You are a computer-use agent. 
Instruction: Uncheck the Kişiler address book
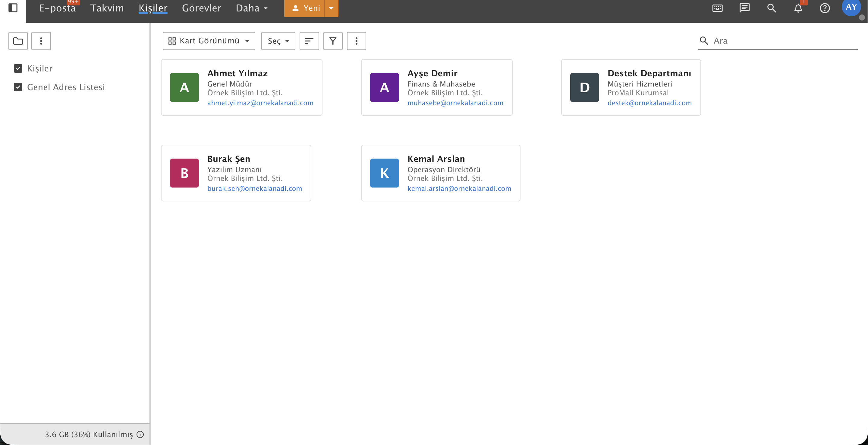[x=18, y=68]
